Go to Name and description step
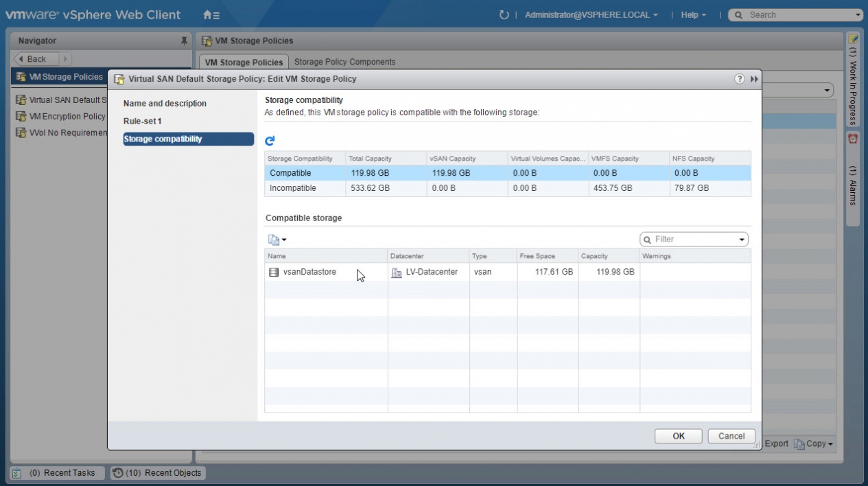Screen dimensions: 868x486 [x=165, y=104]
